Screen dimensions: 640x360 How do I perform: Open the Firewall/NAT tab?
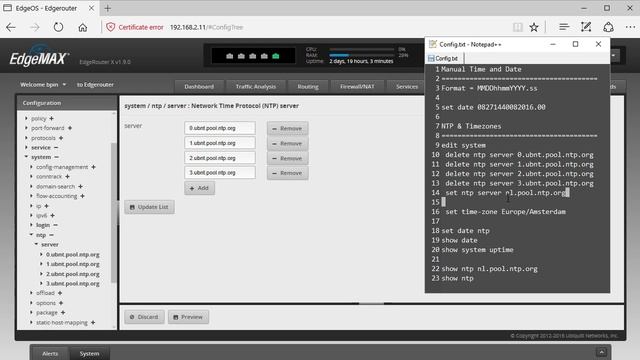357,87
